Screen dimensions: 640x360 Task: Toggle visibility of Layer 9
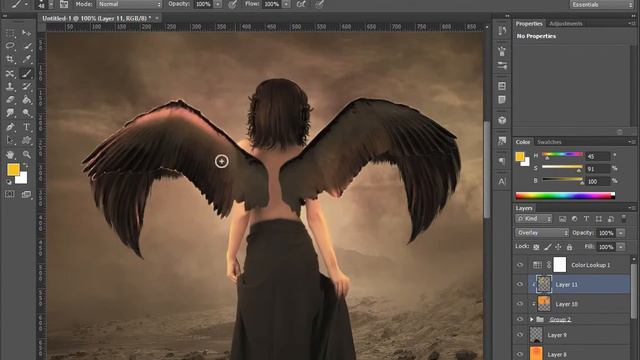click(520, 335)
